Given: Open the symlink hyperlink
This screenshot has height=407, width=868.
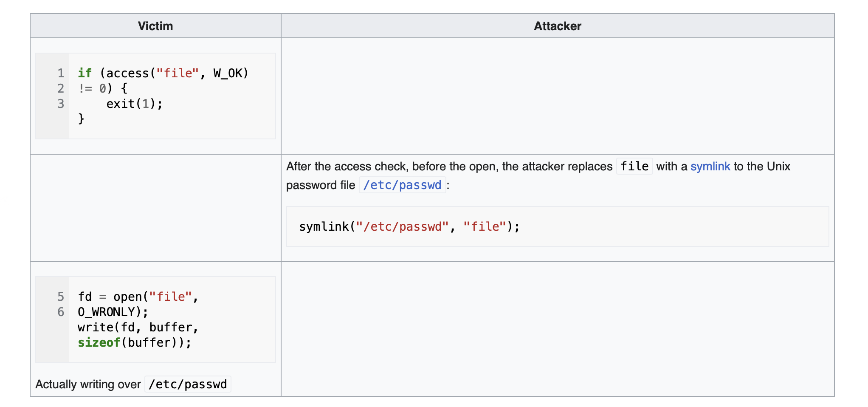Looking at the screenshot, I should [x=710, y=167].
